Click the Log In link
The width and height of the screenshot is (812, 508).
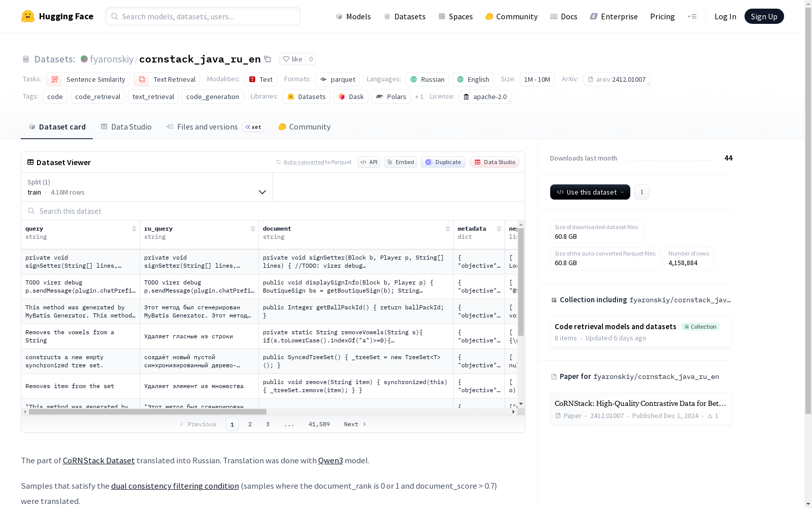click(725, 16)
